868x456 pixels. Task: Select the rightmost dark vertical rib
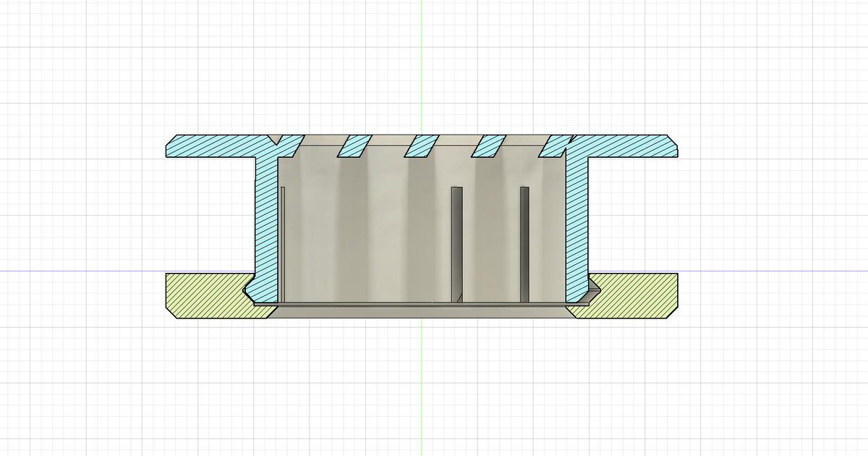pos(524,242)
